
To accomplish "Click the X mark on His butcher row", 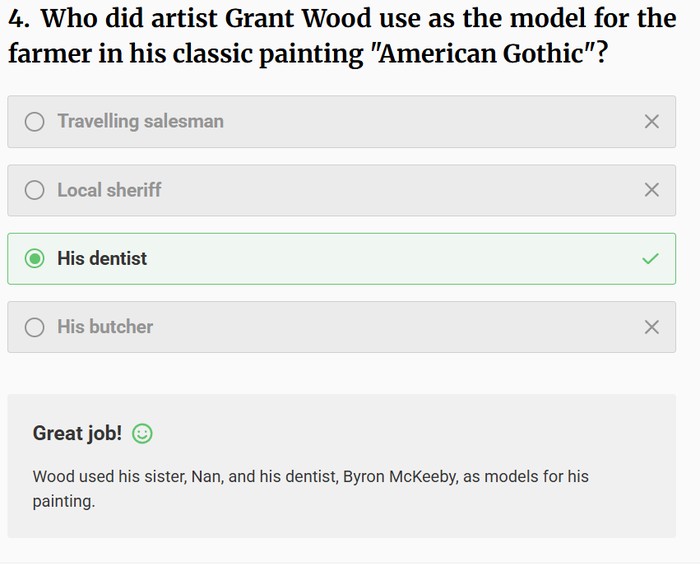I will 651,327.
